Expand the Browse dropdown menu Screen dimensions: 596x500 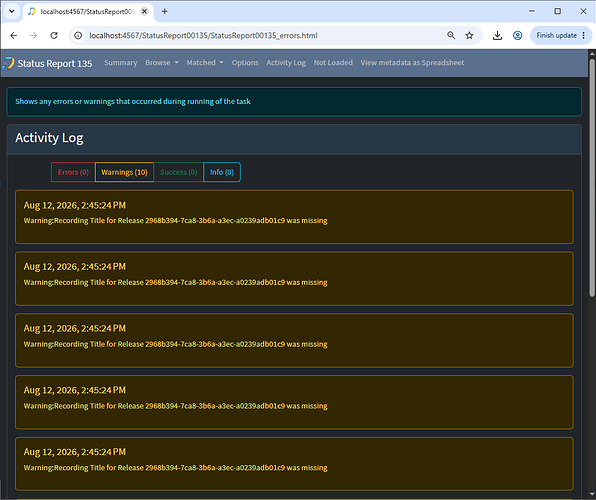[162, 63]
